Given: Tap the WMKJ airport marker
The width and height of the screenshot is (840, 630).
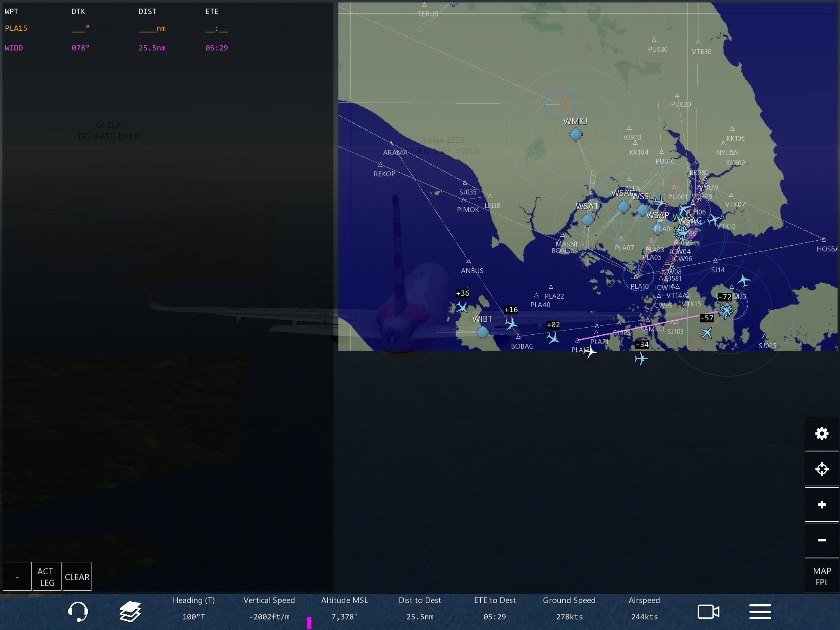Looking at the screenshot, I should 575,134.
